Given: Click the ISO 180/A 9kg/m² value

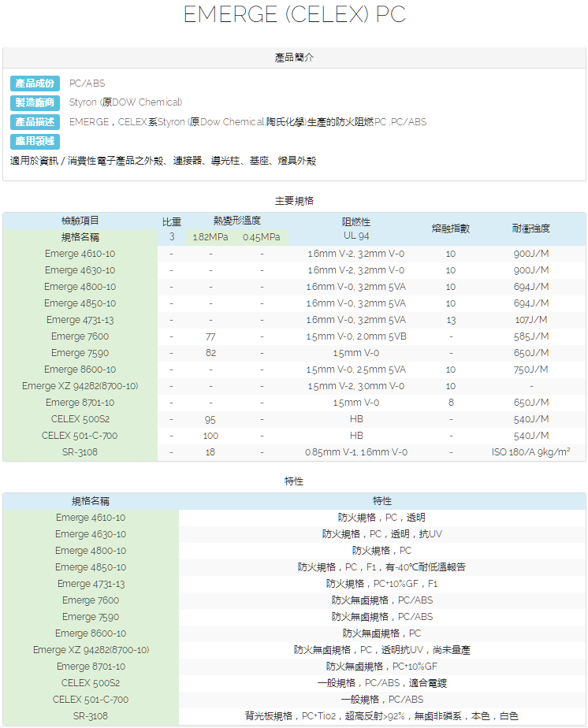Looking at the screenshot, I should (531, 451).
